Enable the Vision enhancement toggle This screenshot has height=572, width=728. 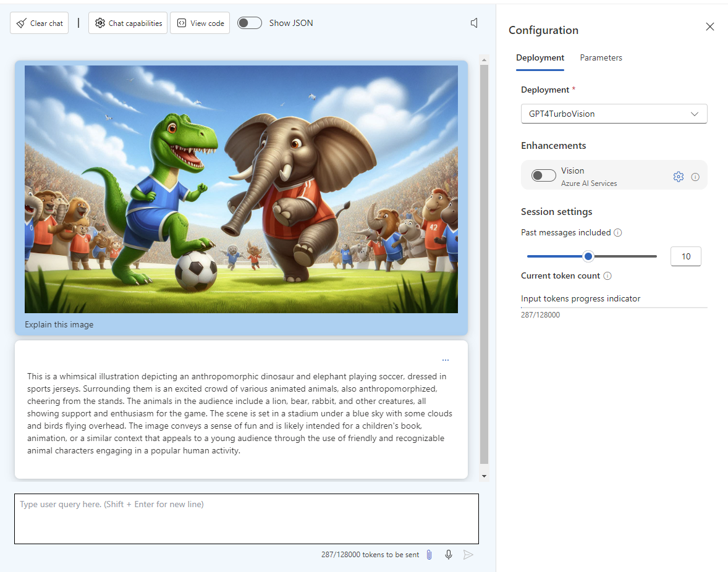(x=544, y=176)
